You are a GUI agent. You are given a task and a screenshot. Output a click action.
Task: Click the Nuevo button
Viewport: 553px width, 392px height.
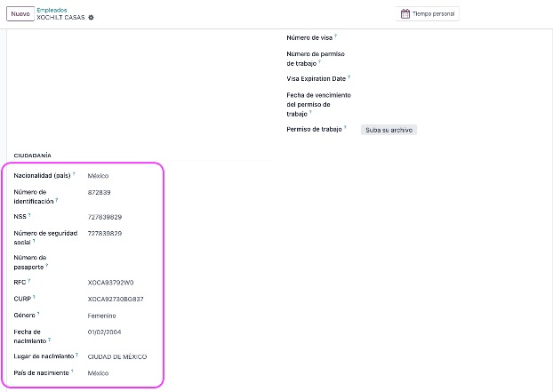pyautogui.click(x=20, y=13)
